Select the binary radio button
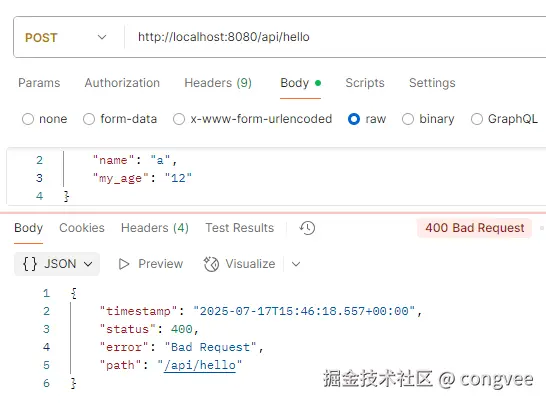The height and width of the screenshot is (403, 546). [408, 119]
